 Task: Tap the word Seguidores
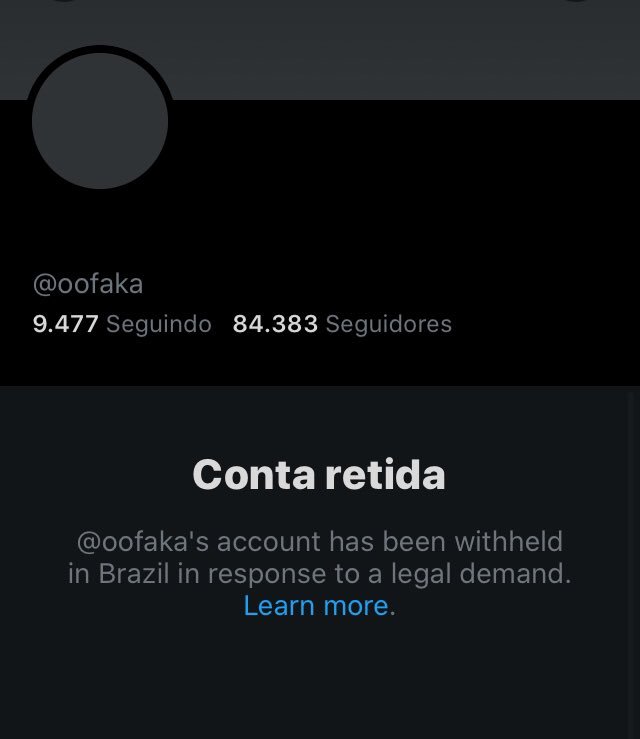[389, 324]
